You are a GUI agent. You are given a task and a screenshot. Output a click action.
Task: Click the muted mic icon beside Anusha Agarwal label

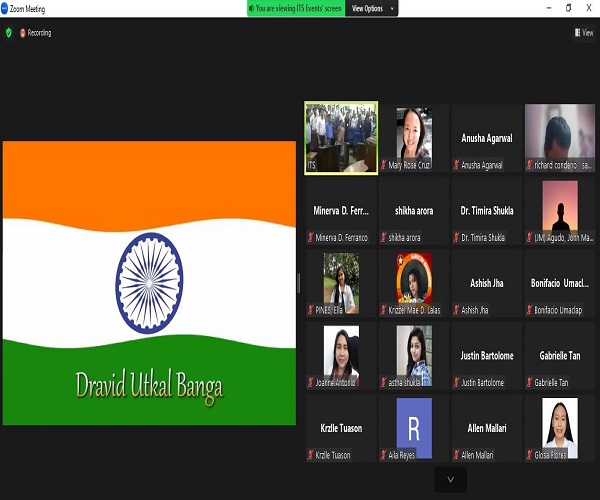(x=456, y=165)
